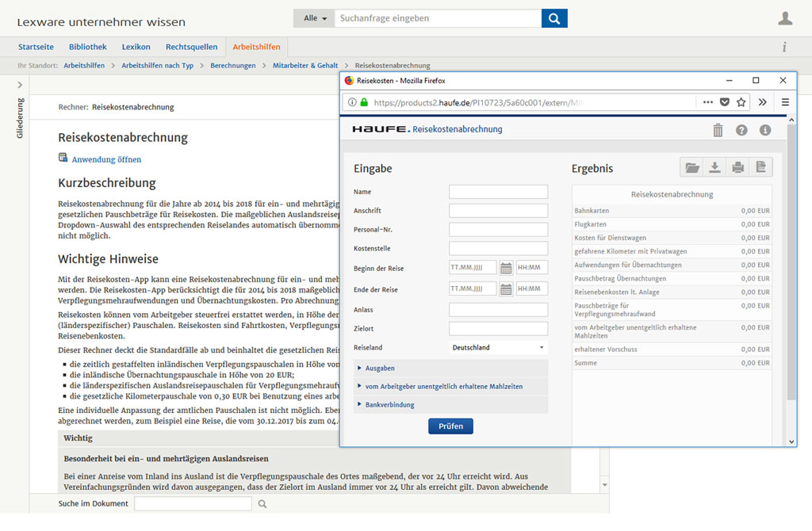Open the Rechtsquellen tab
812x531 pixels.
[192, 47]
